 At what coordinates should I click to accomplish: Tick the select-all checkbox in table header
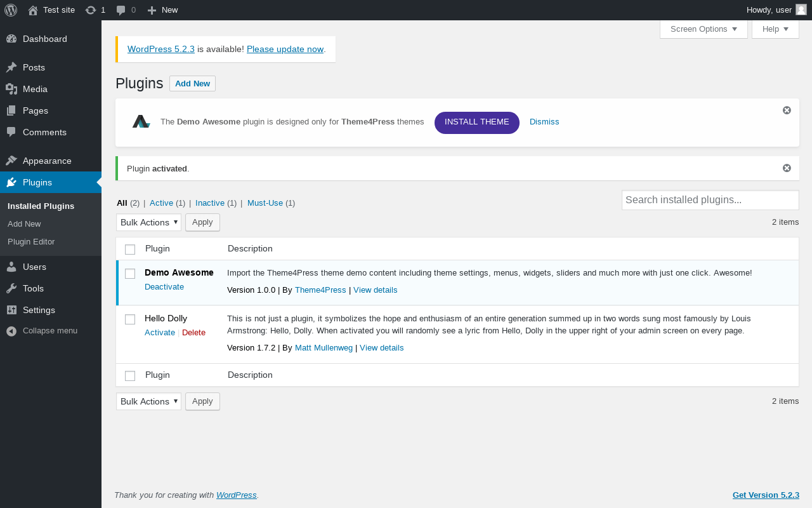(130, 249)
